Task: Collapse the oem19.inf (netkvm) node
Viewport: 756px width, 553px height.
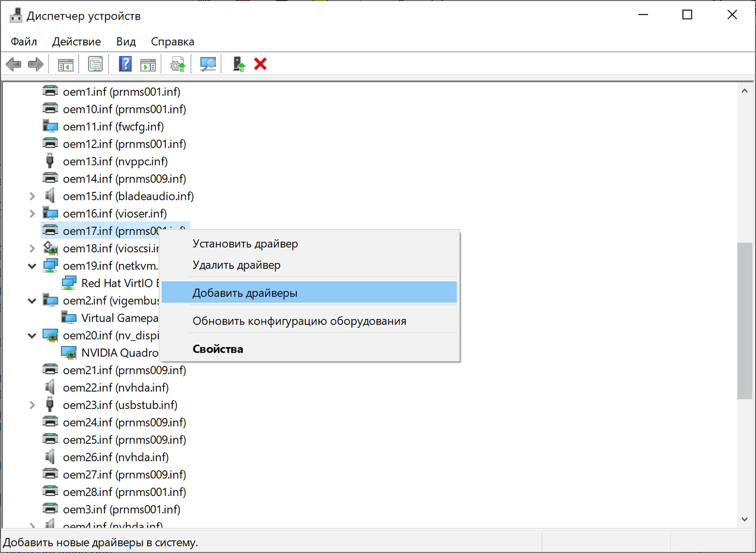Action: (32, 266)
